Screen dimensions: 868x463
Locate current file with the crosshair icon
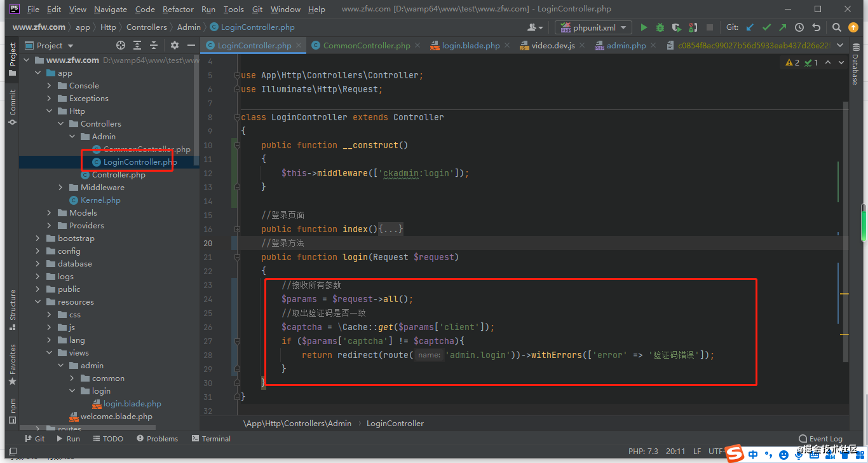point(120,45)
